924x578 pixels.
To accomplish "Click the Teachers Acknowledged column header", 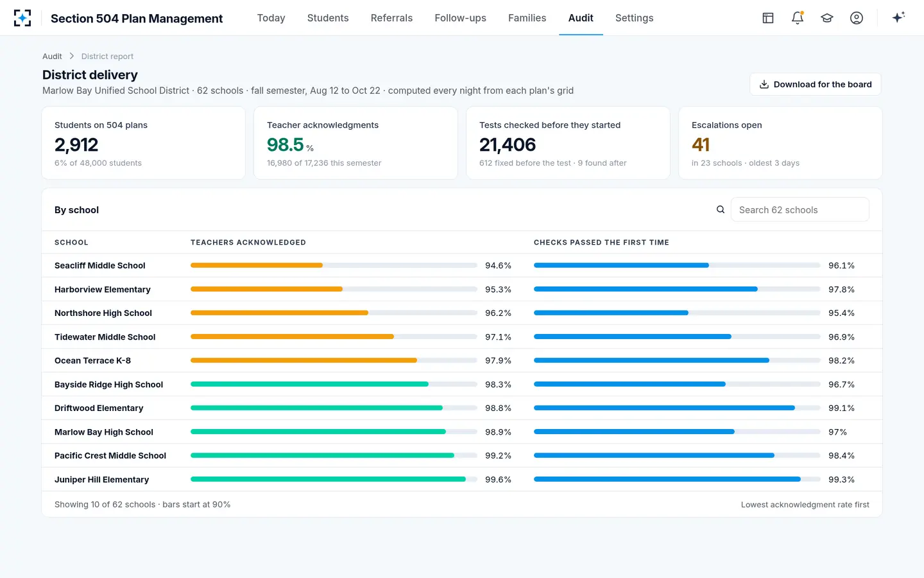I will [248, 243].
